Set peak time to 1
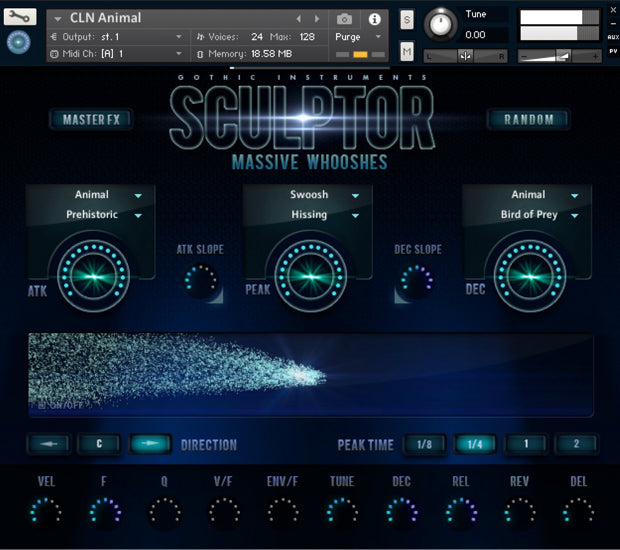The width and height of the screenshot is (620, 550). (x=526, y=444)
